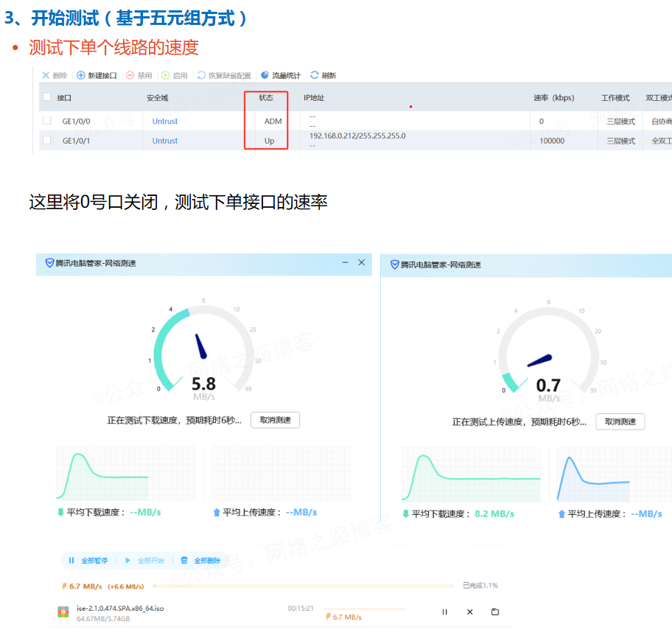The height and width of the screenshot is (638, 672).
Task: Pause the ise-2.1.0.474 ISO download
Action: (x=444, y=611)
